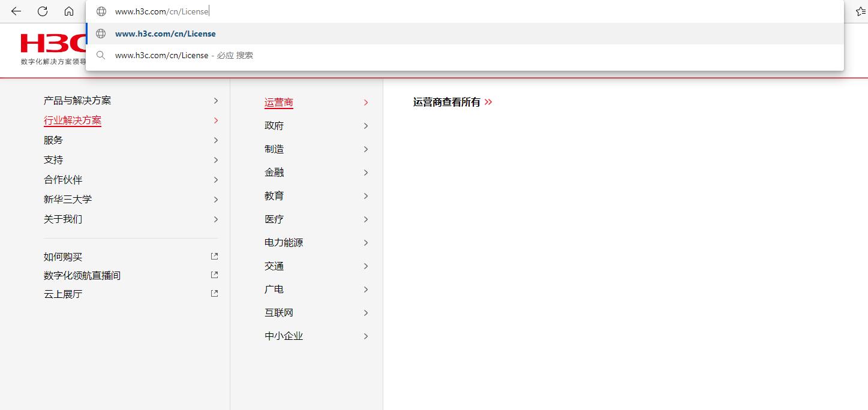Refresh the current page
Image resolution: width=868 pixels, height=410 pixels.
pyautogui.click(x=42, y=11)
